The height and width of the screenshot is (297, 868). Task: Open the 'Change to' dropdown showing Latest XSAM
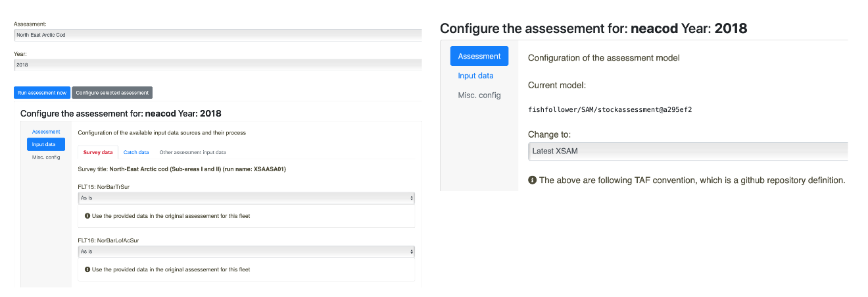(x=687, y=151)
